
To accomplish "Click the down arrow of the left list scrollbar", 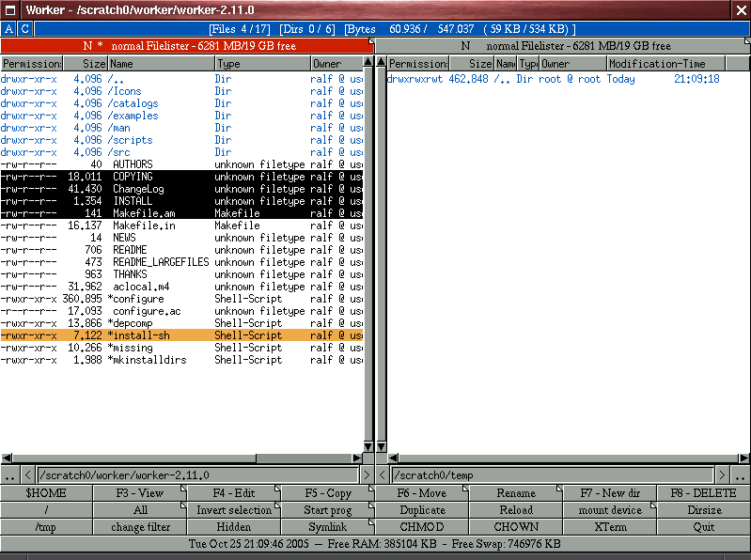I will point(368,446).
